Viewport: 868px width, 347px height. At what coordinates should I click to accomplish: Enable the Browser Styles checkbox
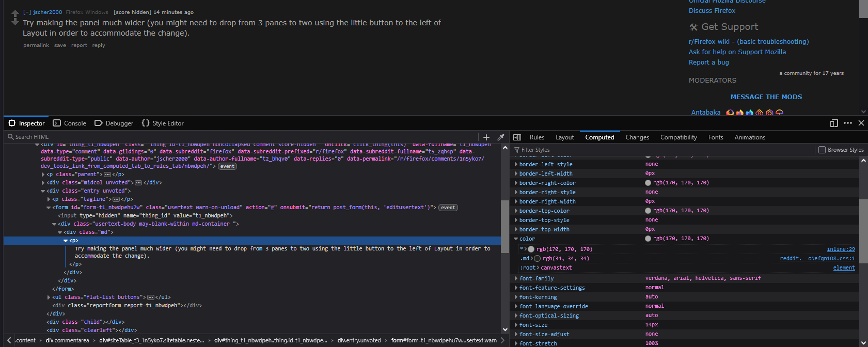point(822,150)
